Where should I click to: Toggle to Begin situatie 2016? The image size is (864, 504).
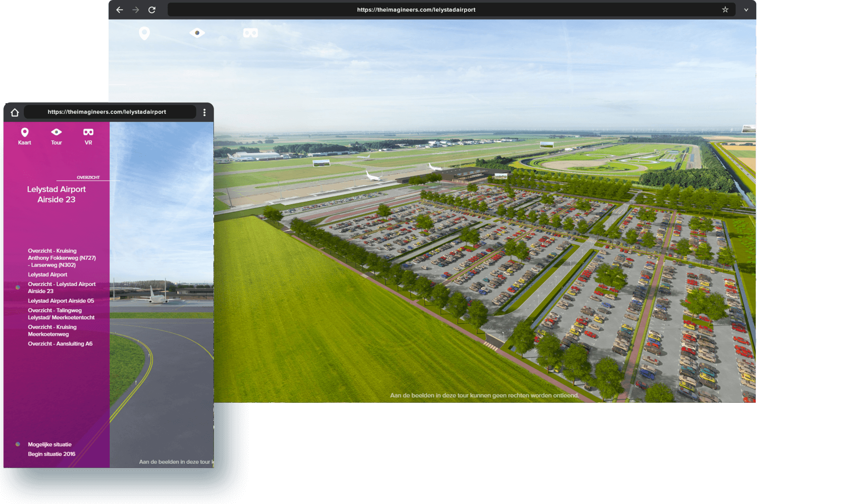[x=51, y=454]
